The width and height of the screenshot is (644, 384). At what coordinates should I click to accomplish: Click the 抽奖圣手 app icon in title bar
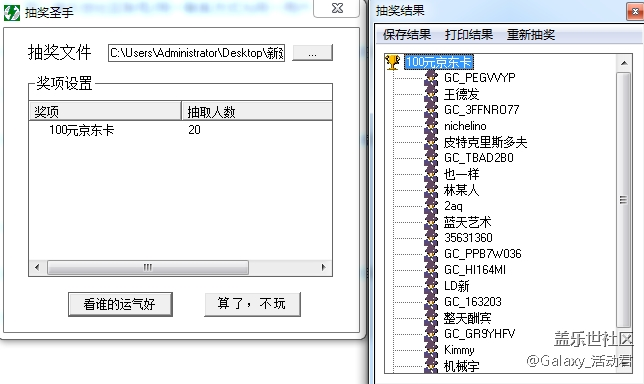pyautogui.click(x=12, y=13)
